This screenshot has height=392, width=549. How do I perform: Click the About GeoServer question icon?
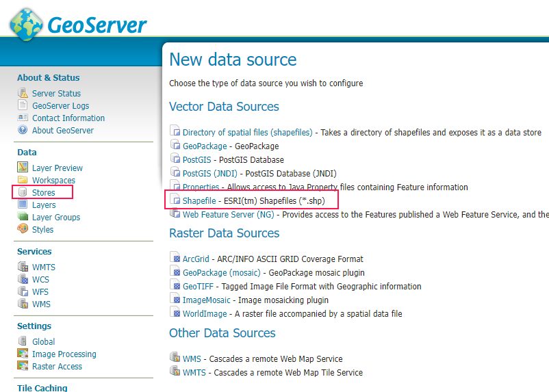pyautogui.click(x=23, y=130)
